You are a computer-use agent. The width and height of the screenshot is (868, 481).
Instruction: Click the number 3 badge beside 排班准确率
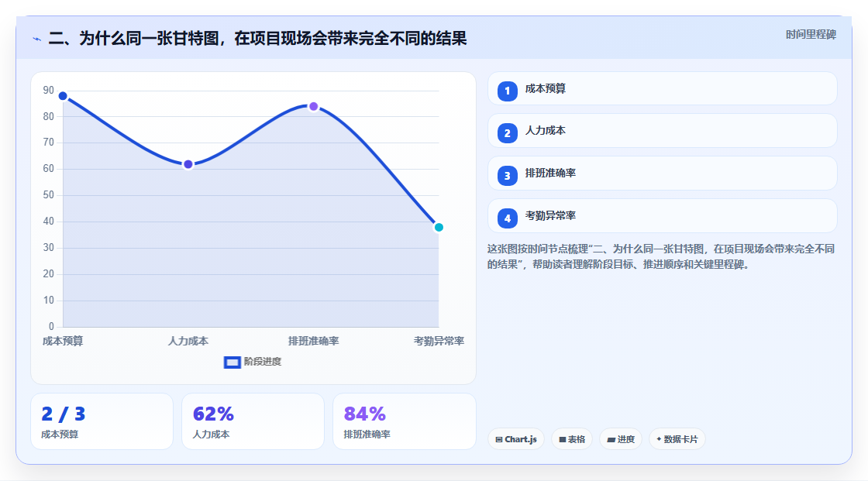[x=507, y=176]
